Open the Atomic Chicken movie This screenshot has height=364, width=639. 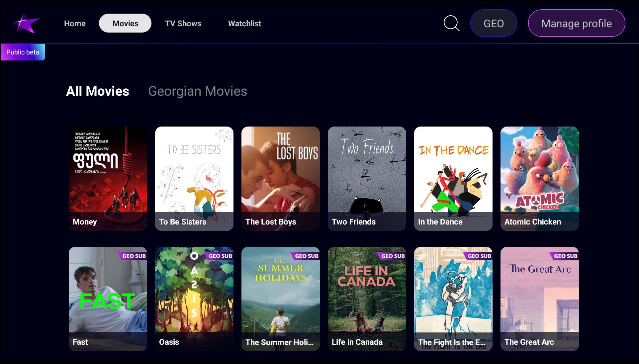(x=540, y=179)
